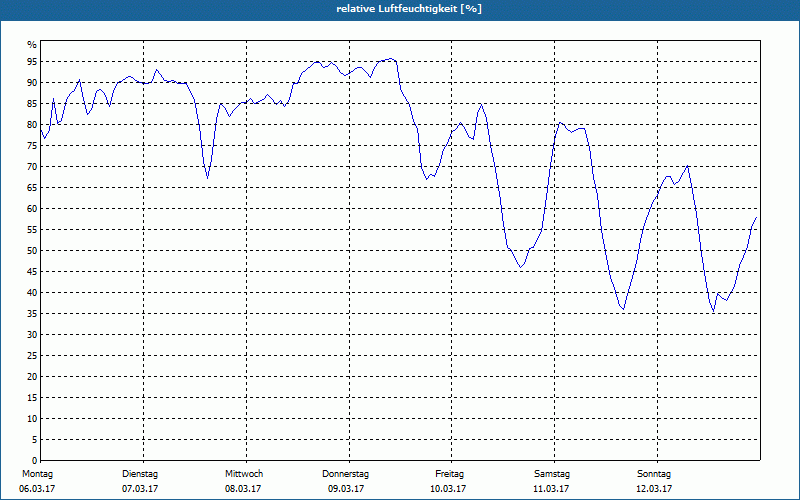This screenshot has width=800, height=500.
Task: Click the chart title 'relative Luftfeuchtigkeit [%]'
Action: pos(409,9)
